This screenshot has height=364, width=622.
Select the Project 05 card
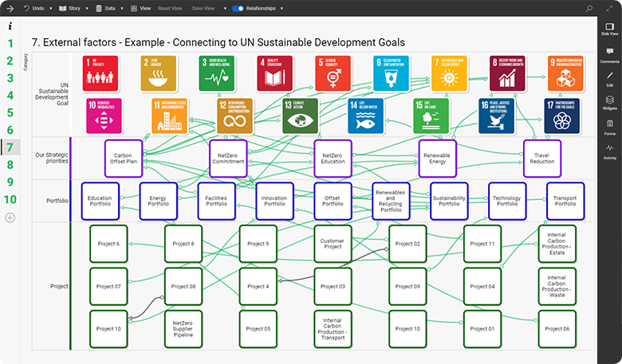coord(258,329)
